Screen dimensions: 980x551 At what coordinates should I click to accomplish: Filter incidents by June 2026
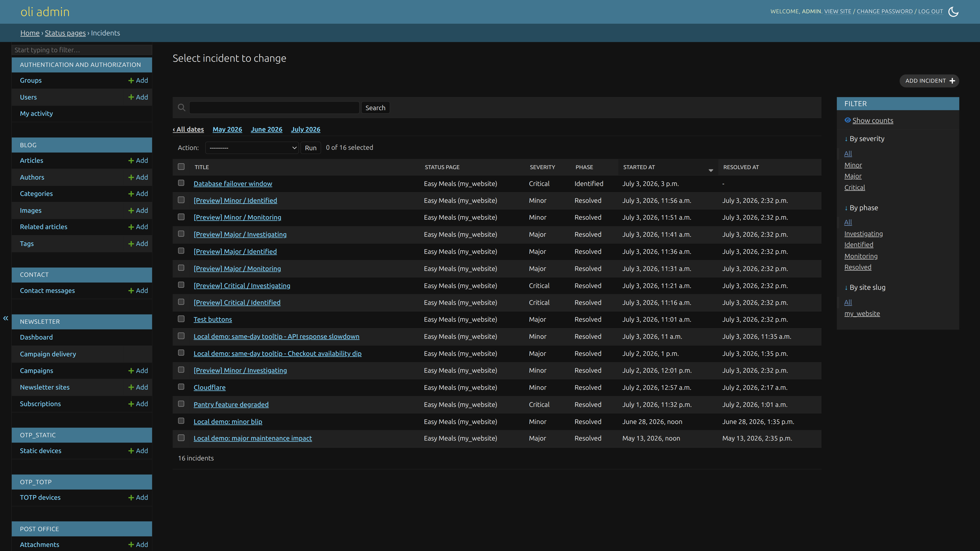click(266, 129)
